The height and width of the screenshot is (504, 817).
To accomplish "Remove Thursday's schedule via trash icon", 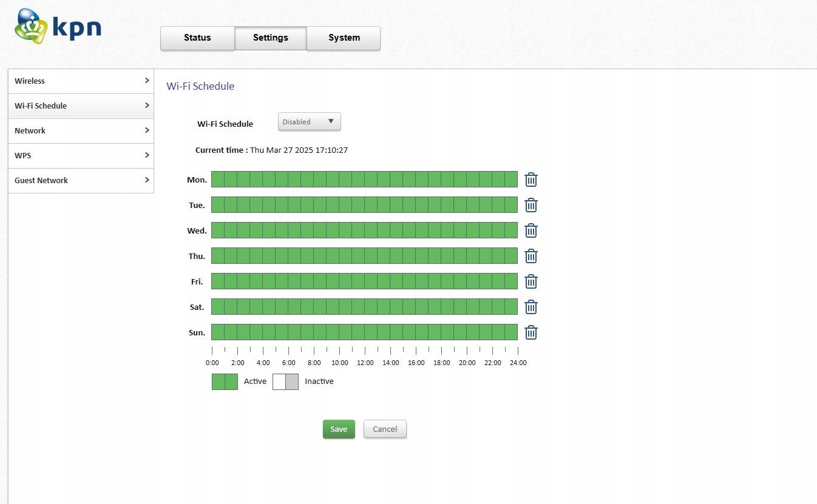I will (x=531, y=256).
